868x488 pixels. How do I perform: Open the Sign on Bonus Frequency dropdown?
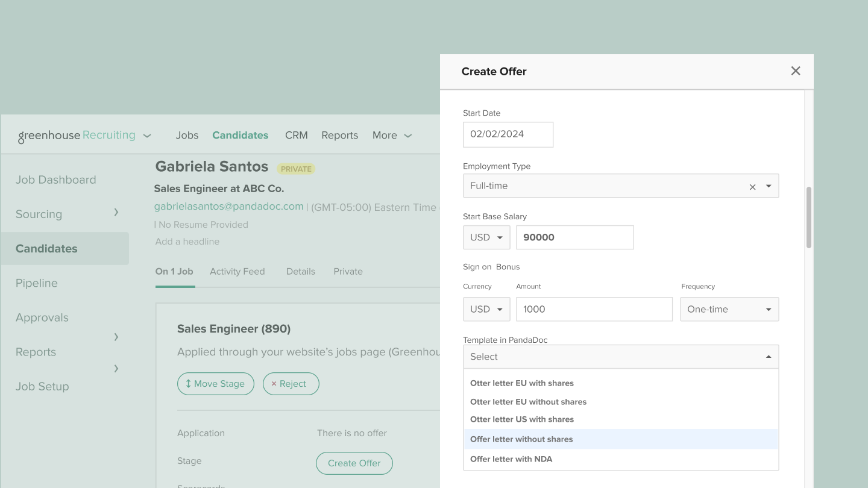click(x=729, y=309)
